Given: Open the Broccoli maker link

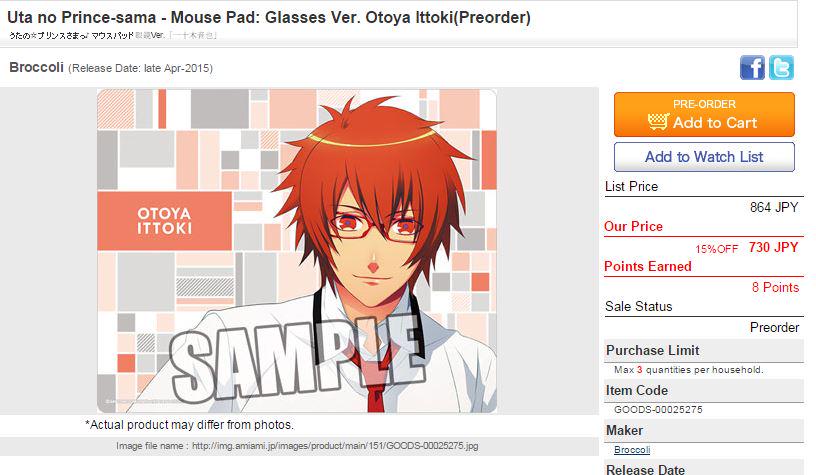Looking at the screenshot, I should click(x=632, y=450).
